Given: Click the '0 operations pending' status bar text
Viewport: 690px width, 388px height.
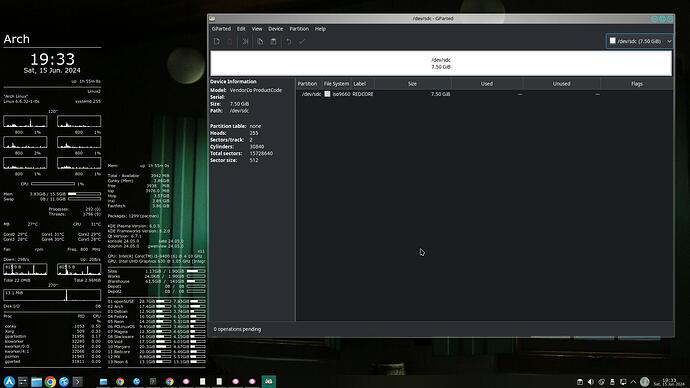Looking at the screenshot, I should coord(237,329).
